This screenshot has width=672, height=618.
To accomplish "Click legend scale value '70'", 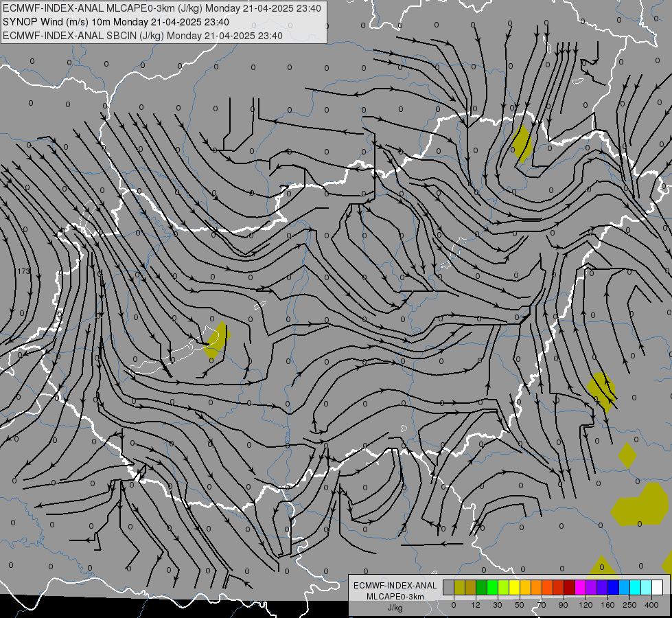I will click(x=542, y=605).
